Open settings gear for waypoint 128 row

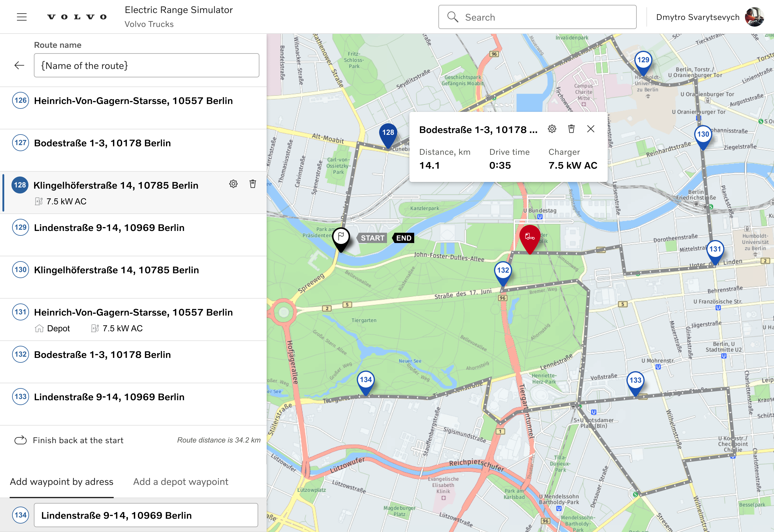click(233, 184)
